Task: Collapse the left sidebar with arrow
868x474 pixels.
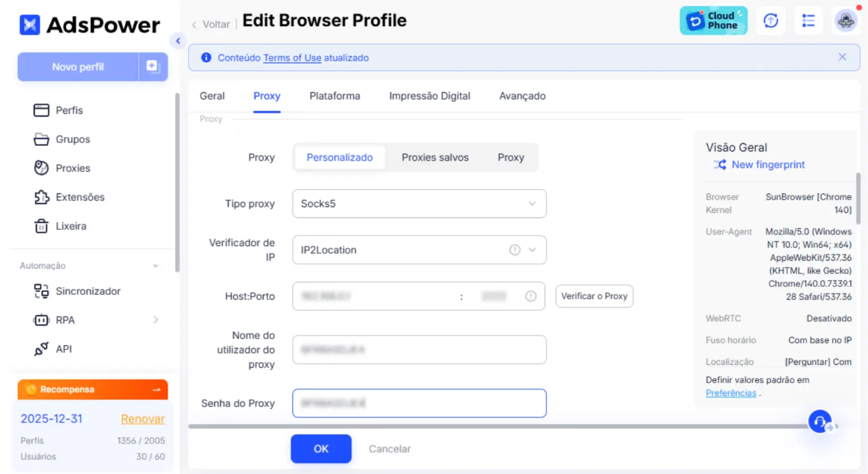Action: (x=178, y=41)
